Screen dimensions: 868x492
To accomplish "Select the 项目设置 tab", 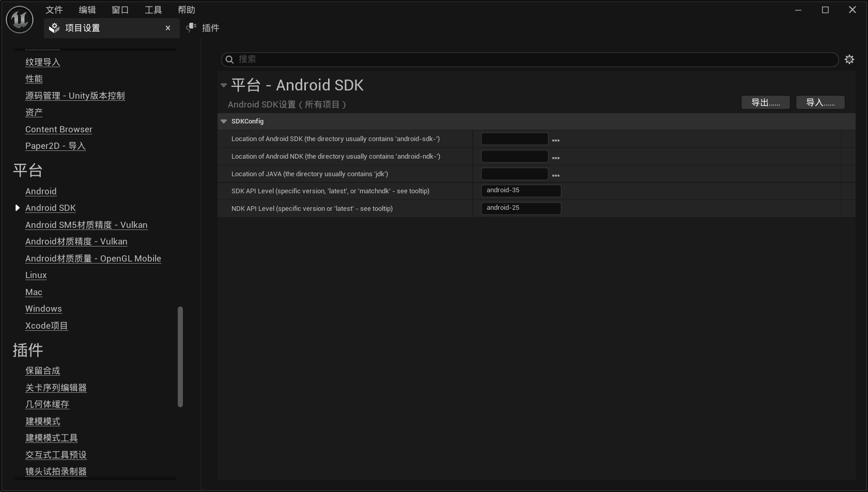I will click(112, 28).
